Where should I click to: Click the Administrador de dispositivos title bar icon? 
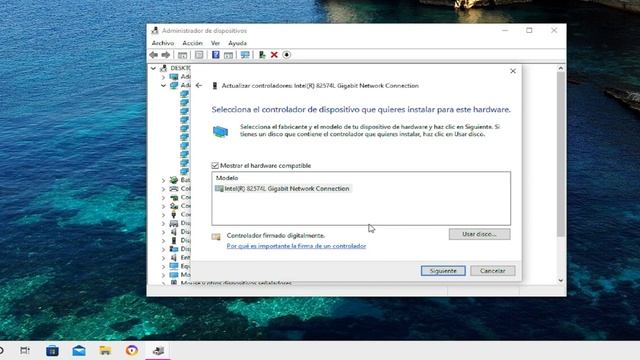tap(155, 31)
